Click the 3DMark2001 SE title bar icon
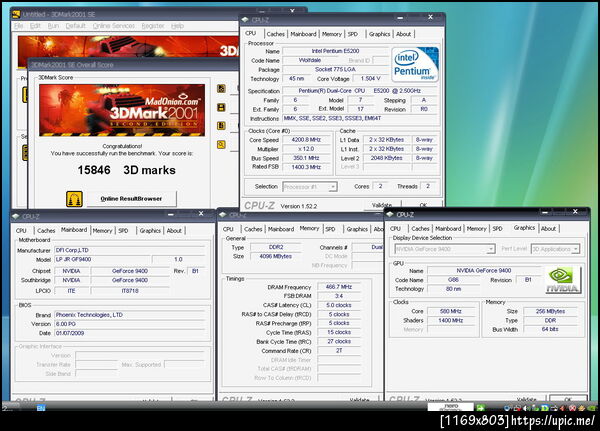Viewport: 600px width, 431px height. click(x=16, y=15)
